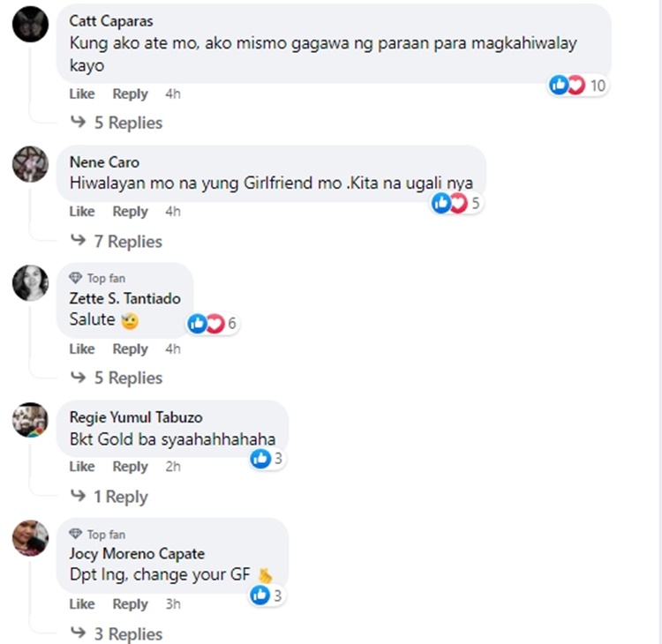Viewport: 662px width, 644px height.
Task: Show 1 Reply under Regie Yumul Tabuzo
Action: pyautogui.click(x=109, y=497)
